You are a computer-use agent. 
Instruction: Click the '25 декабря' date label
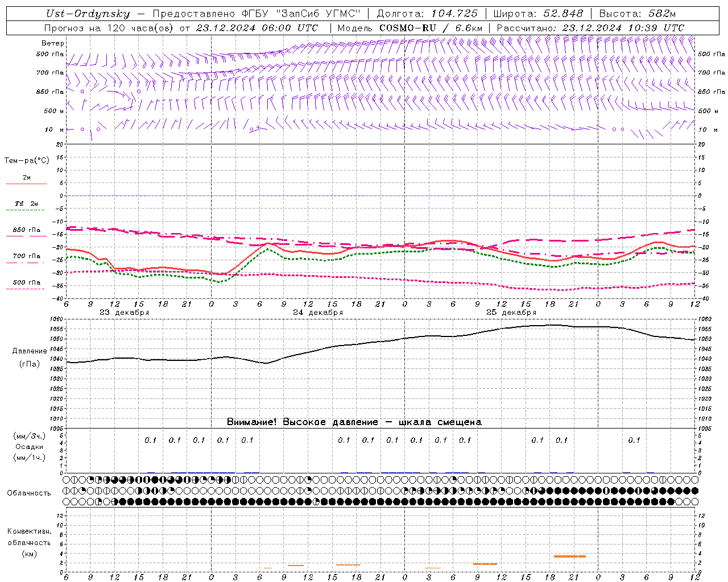(x=511, y=313)
